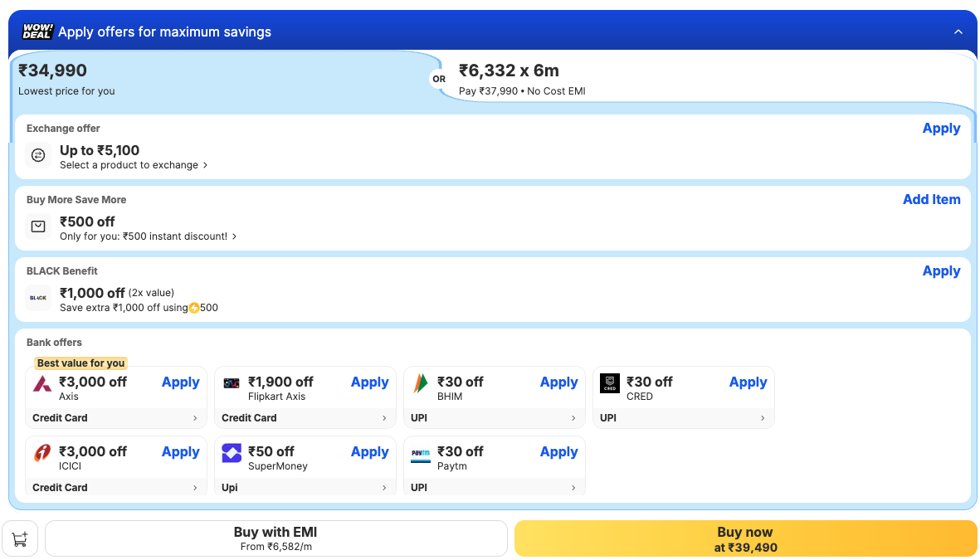The image size is (980, 560).
Task: Collapse the Apply offers header chevron
Action: 958,32
